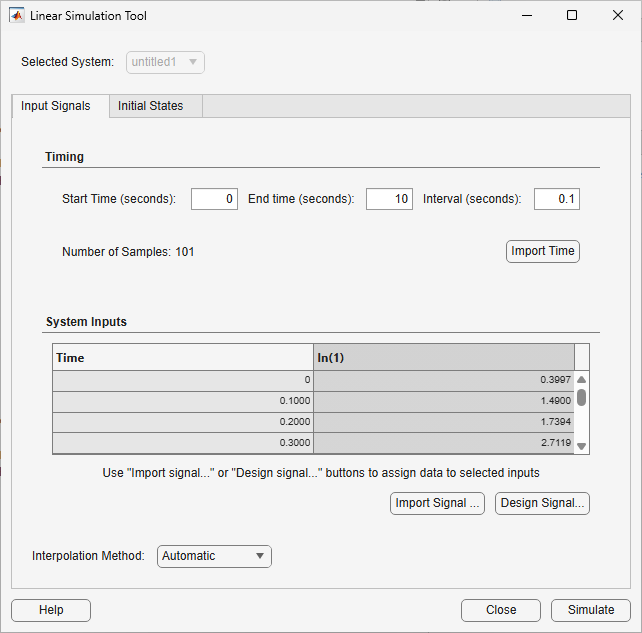642x633 pixels.
Task: Select the Time column header
Action: tap(183, 357)
